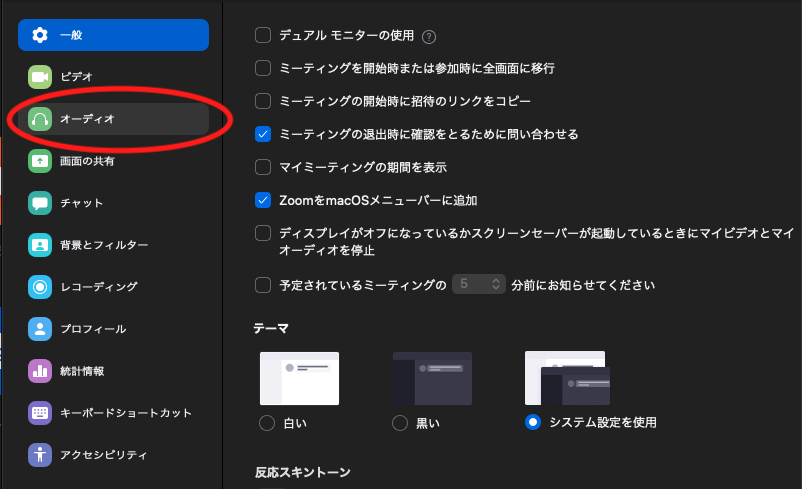Open Video settings camera icon
This screenshot has height=489, width=802.
40,77
